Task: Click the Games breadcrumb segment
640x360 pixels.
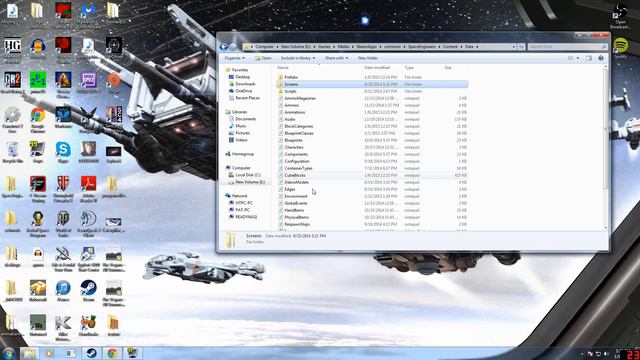Action: click(x=324, y=47)
